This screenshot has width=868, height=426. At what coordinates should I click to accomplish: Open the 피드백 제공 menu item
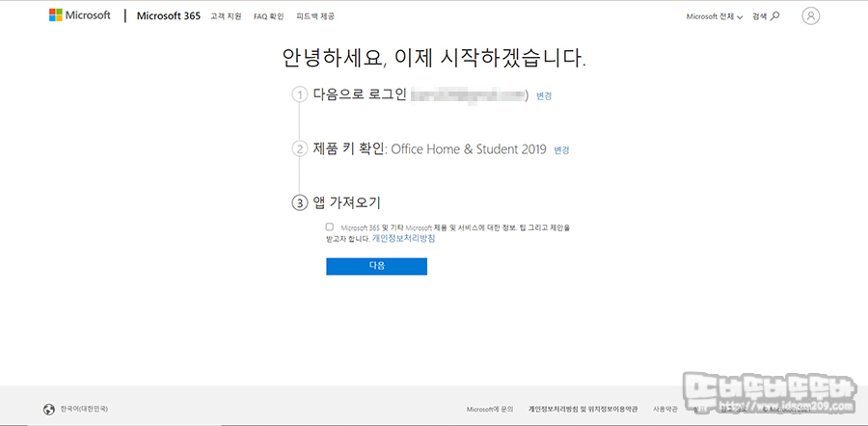(315, 16)
